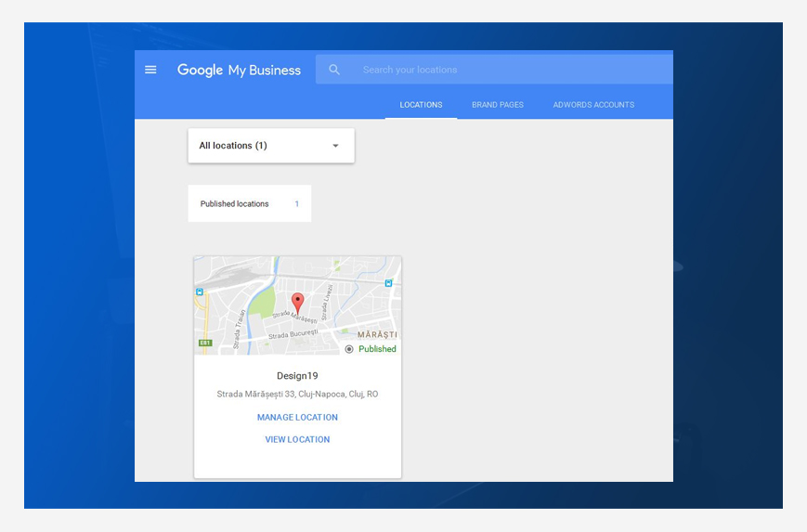Screen dimensions: 807x532
Task: Switch to the Locations tab
Action: (x=421, y=105)
